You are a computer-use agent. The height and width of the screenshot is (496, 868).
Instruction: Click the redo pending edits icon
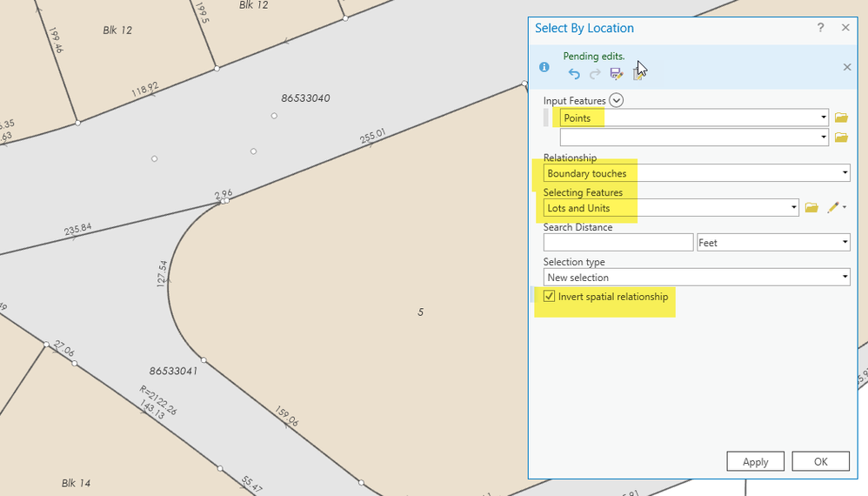point(595,74)
